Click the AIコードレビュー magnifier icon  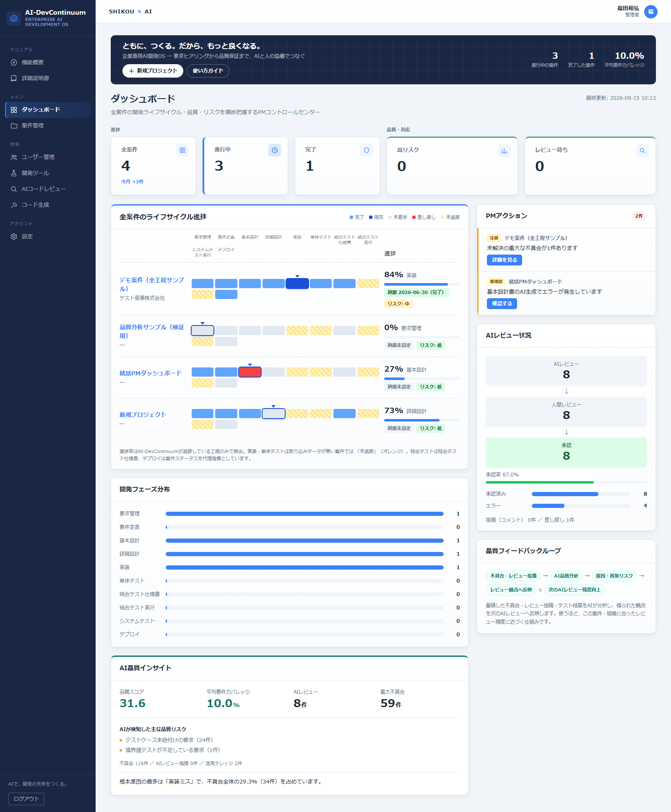(x=14, y=189)
